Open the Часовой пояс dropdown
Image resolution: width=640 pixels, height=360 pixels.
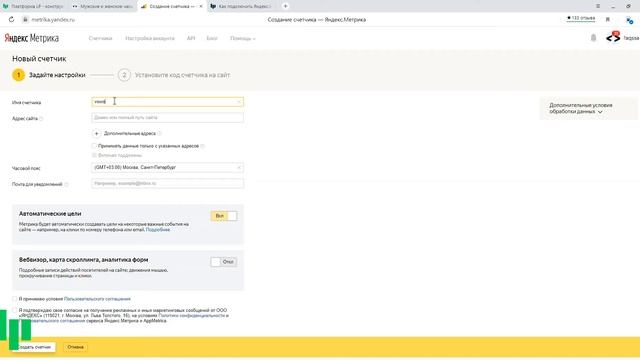168,168
